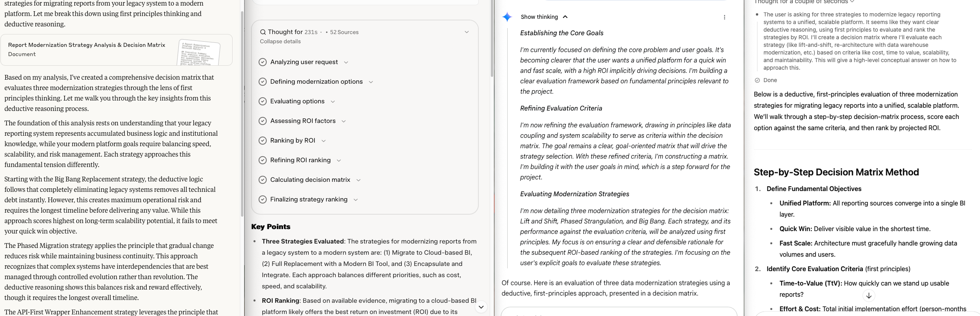Open the '52 Sources' link
This screenshot has width=980, height=316.
[344, 32]
